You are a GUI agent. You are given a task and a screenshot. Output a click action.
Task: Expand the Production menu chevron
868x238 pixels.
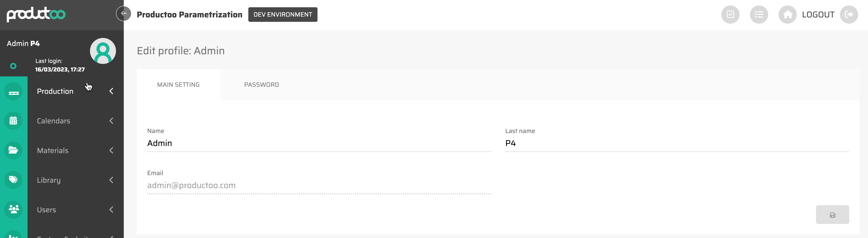(x=111, y=91)
